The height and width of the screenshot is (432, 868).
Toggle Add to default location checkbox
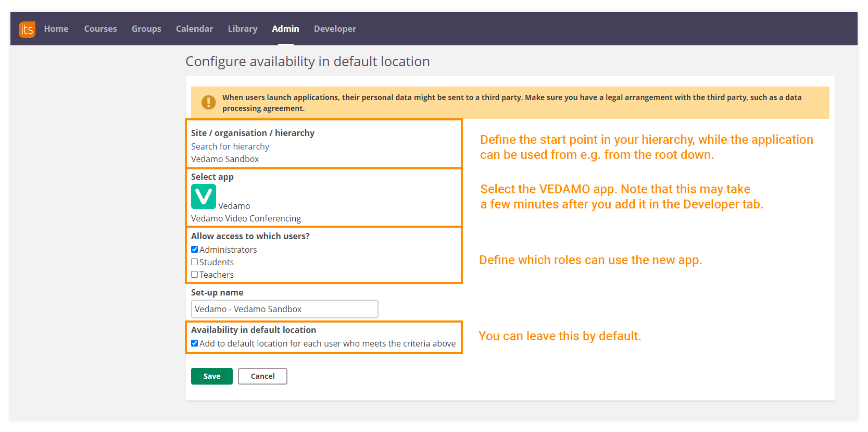pyautogui.click(x=195, y=343)
